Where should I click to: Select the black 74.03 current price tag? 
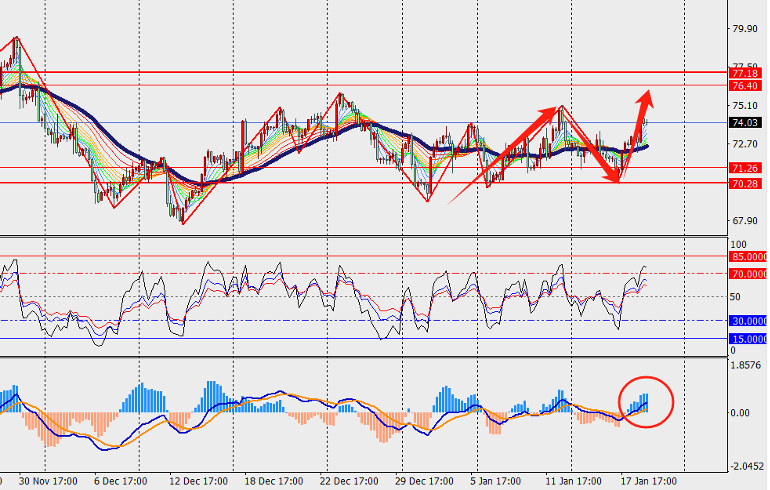[x=745, y=123]
